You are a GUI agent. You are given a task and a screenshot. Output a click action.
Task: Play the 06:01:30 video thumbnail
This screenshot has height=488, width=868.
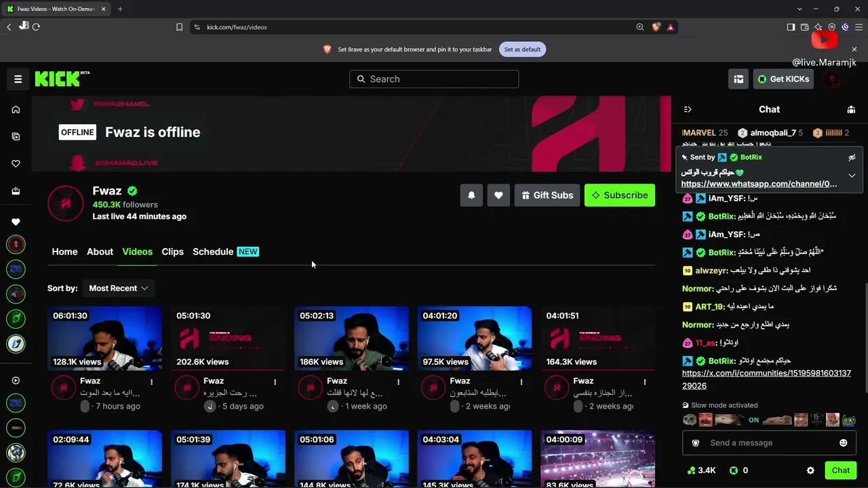(104, 338)
